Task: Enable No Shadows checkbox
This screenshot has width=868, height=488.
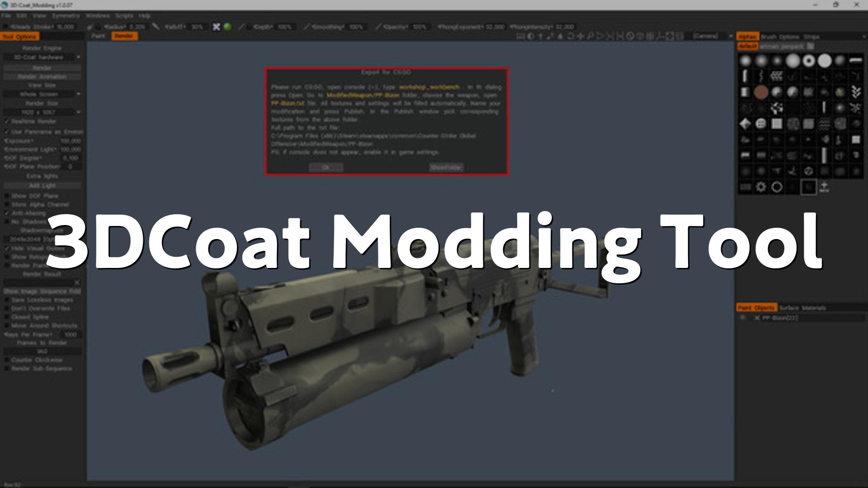Action: tap(7, 222)
